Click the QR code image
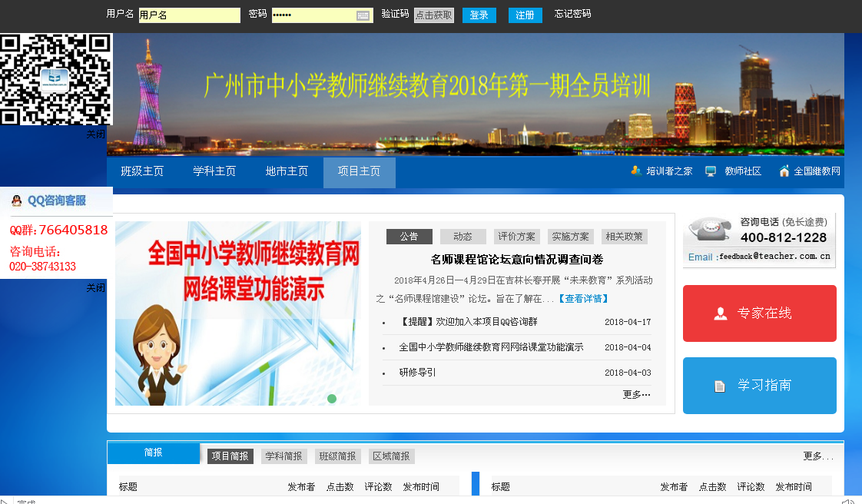This screenshot has height=504, width=862. point(55,79)
